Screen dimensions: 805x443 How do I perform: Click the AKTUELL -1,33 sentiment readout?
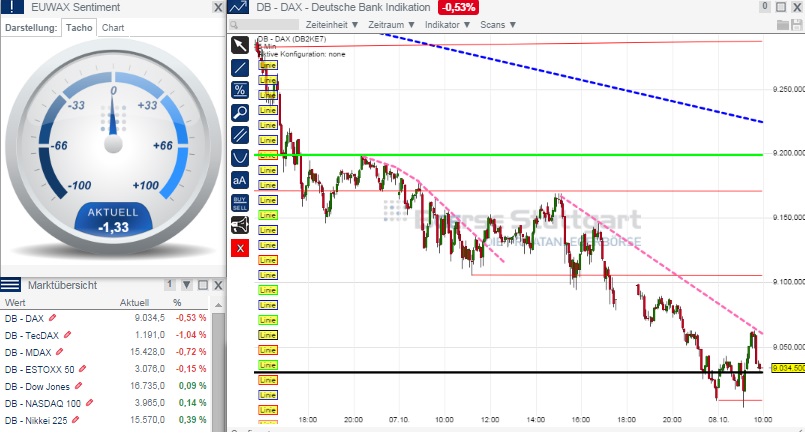(113, 221)
